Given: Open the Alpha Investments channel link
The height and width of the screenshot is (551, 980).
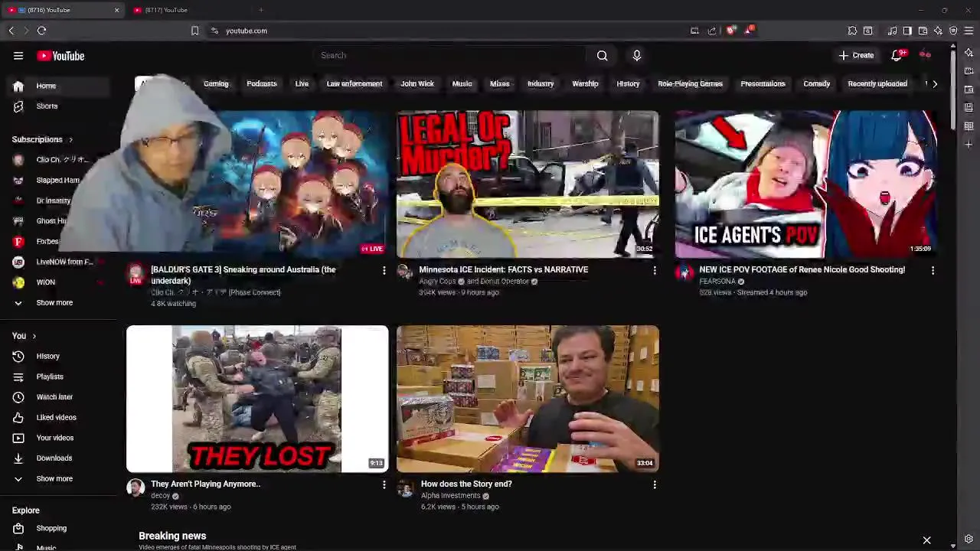Looking at the screenshot, I should [450, 495].
